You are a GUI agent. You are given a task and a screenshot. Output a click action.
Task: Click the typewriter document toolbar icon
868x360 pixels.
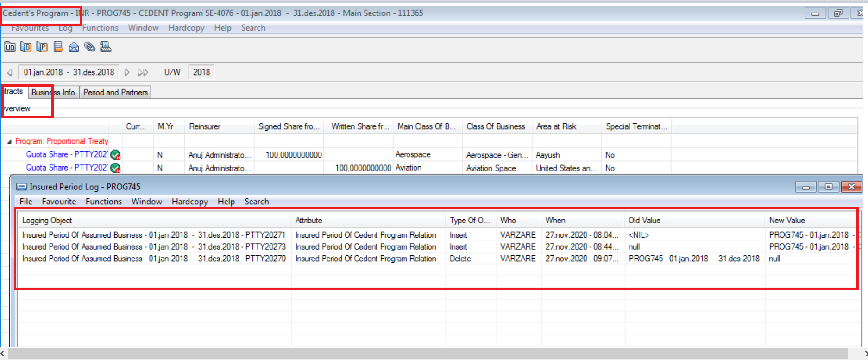tap(106, 47)
